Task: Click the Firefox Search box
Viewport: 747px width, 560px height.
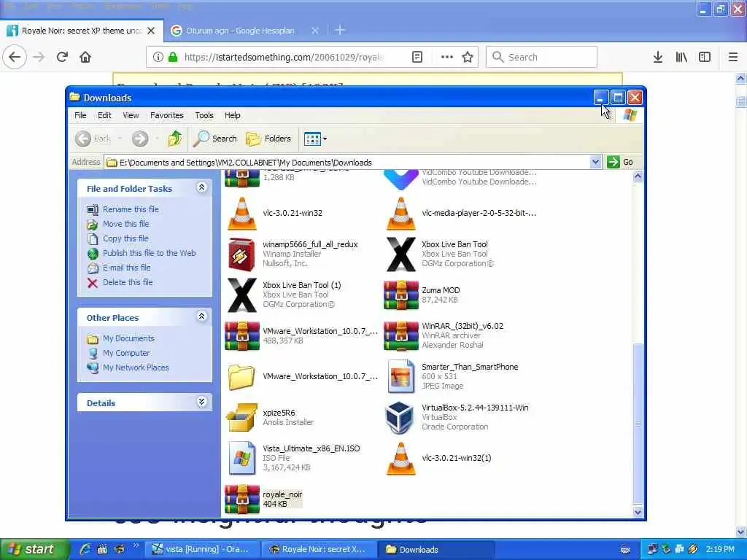Action: (x=542, y=57)
